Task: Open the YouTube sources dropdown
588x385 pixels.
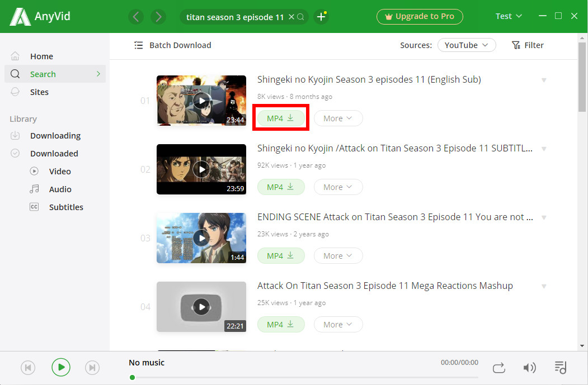Action: pos(467,45)
